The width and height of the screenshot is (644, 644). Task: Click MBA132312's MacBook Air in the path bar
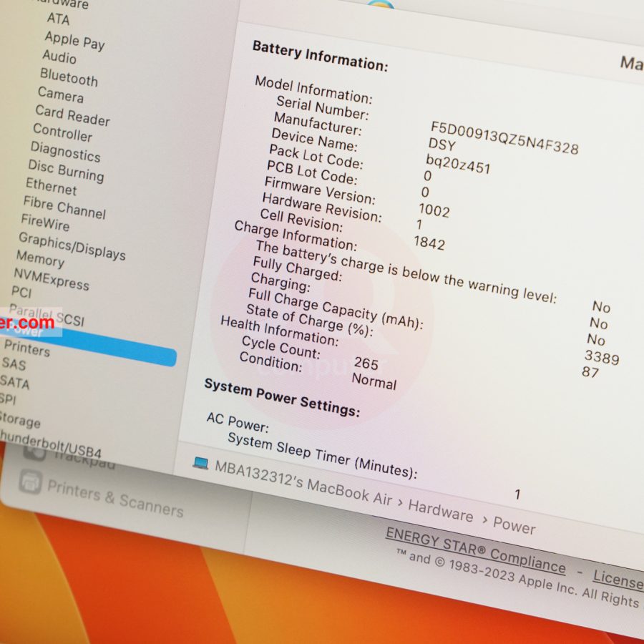coord(303,482)
